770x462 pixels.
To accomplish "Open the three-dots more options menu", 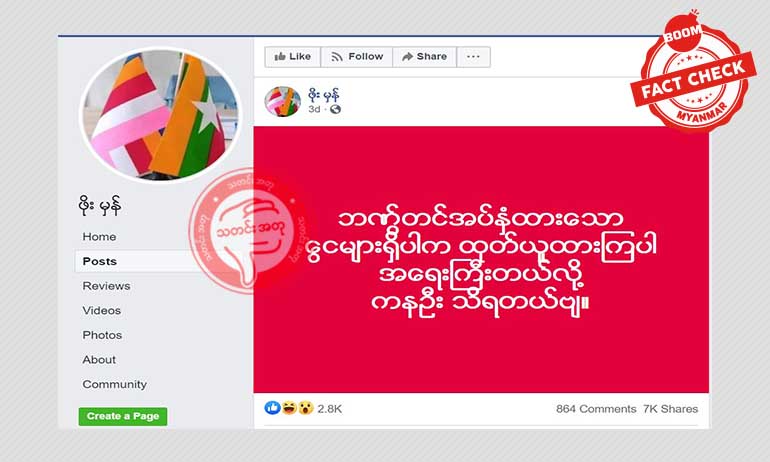I will point(473,57).
